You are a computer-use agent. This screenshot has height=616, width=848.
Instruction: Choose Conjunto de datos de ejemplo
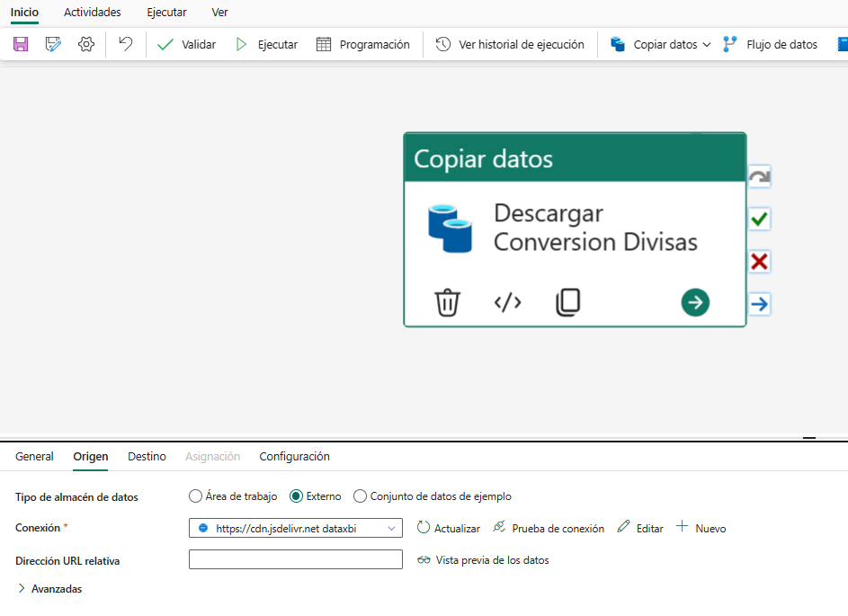(x=360, y=495)
